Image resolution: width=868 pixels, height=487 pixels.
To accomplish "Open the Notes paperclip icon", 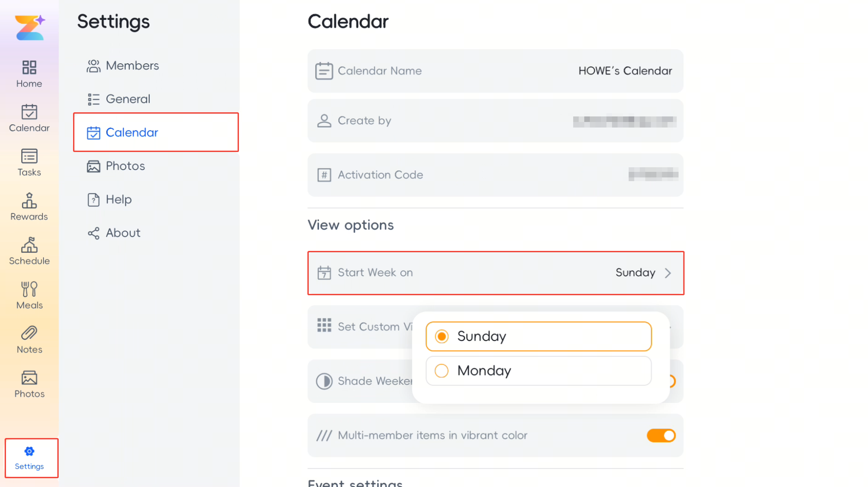I will tap(29, 333).
